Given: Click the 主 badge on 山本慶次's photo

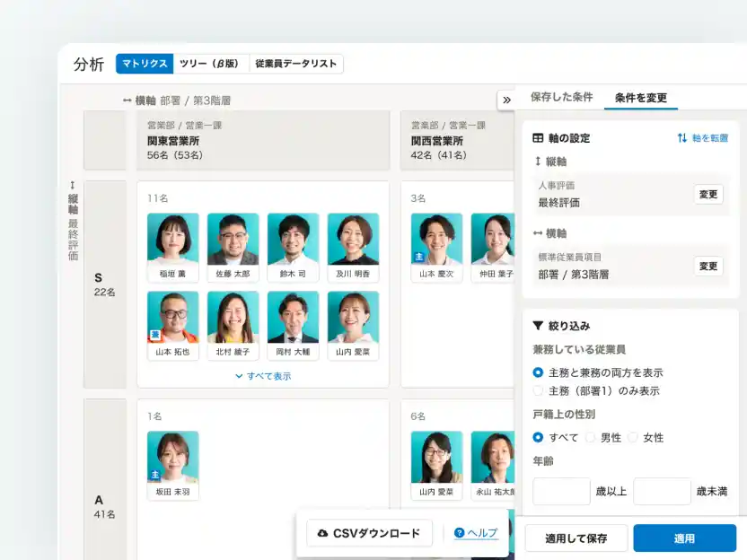Looking at the screenshot, I should 418,257.
